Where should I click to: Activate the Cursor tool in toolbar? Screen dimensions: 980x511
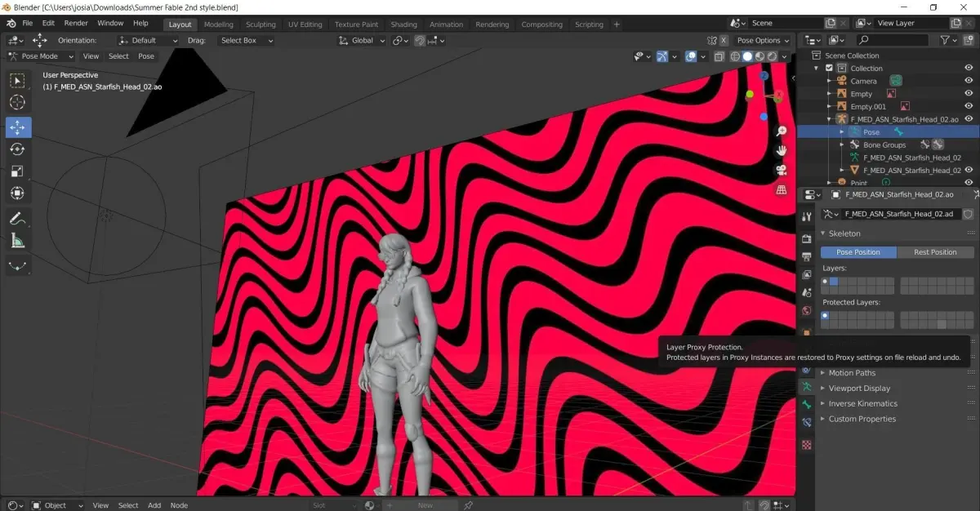tap(18, 103)
